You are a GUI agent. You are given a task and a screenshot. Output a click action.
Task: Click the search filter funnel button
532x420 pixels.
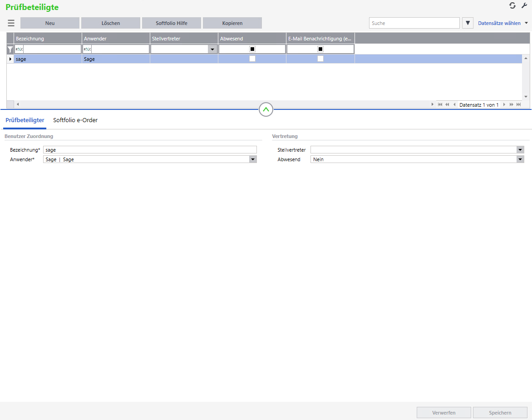coord(468,23)
